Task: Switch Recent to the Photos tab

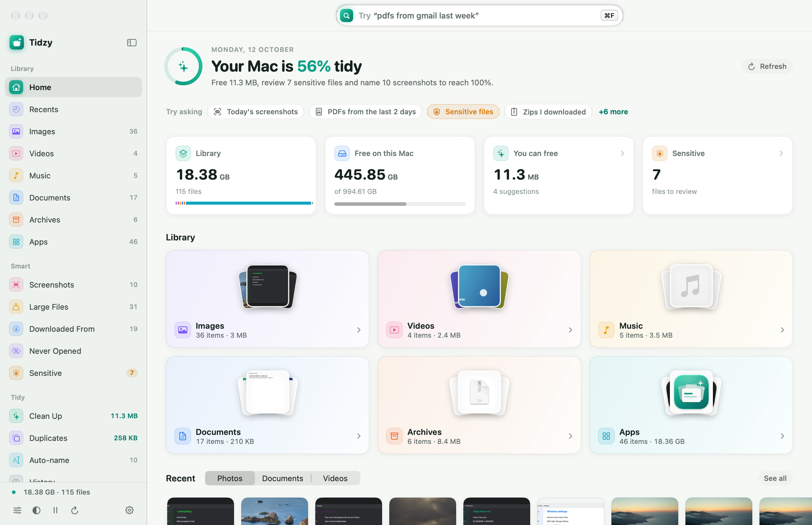Action: [x=230, y=478]
